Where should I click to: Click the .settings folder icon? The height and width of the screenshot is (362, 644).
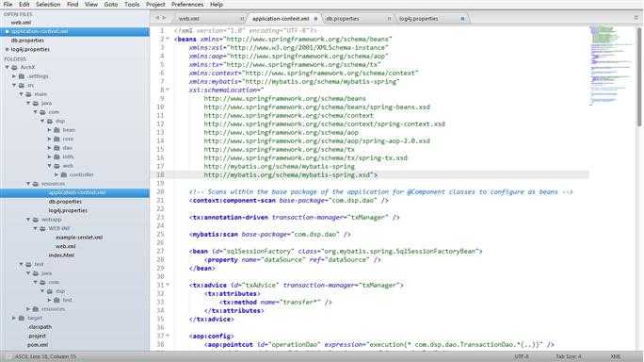pyautogui.click(x=22, y=76)
